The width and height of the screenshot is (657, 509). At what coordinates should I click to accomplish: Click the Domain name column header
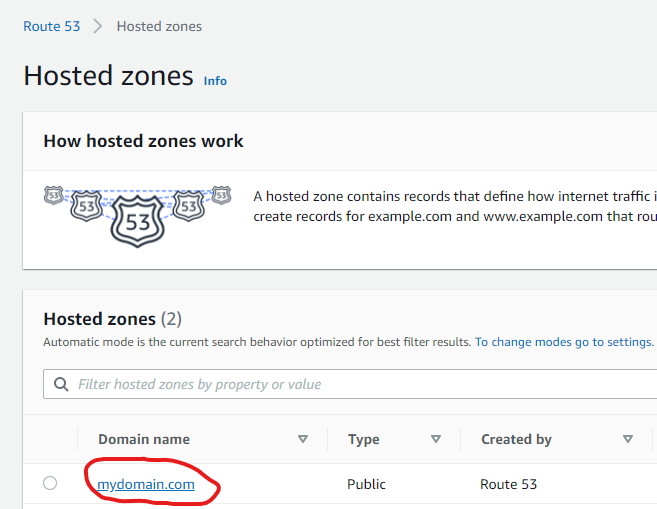(x=144, y=439)
